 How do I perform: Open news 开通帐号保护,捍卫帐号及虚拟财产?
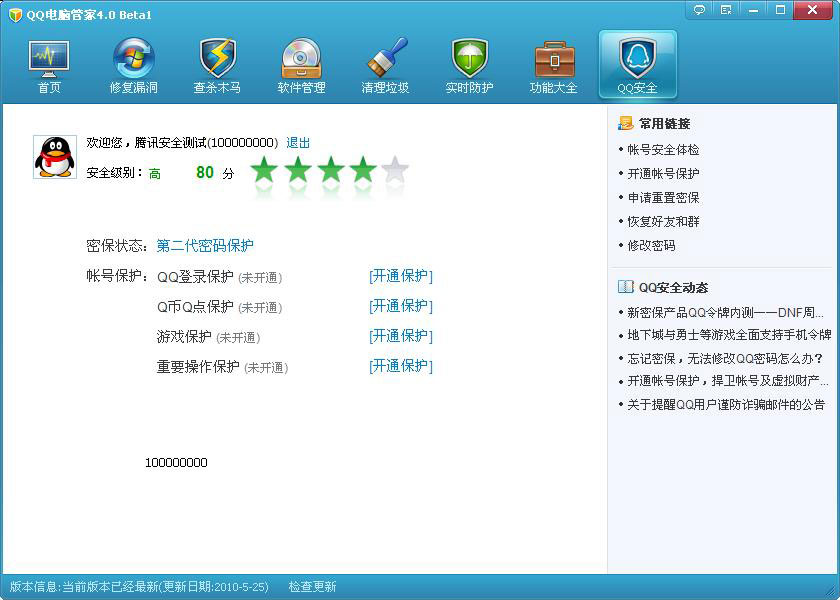pos(728,381)
